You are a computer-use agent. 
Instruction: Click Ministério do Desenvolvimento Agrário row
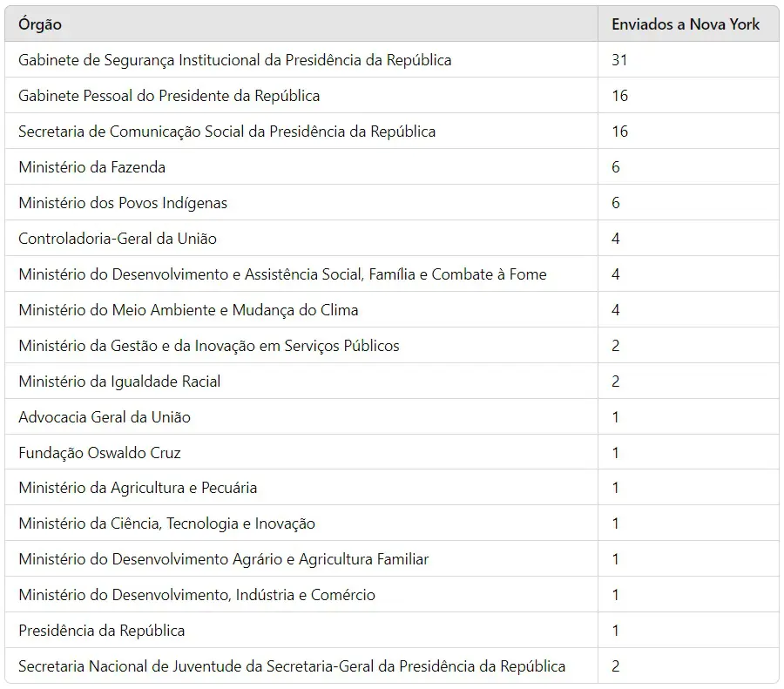(392, 558)
